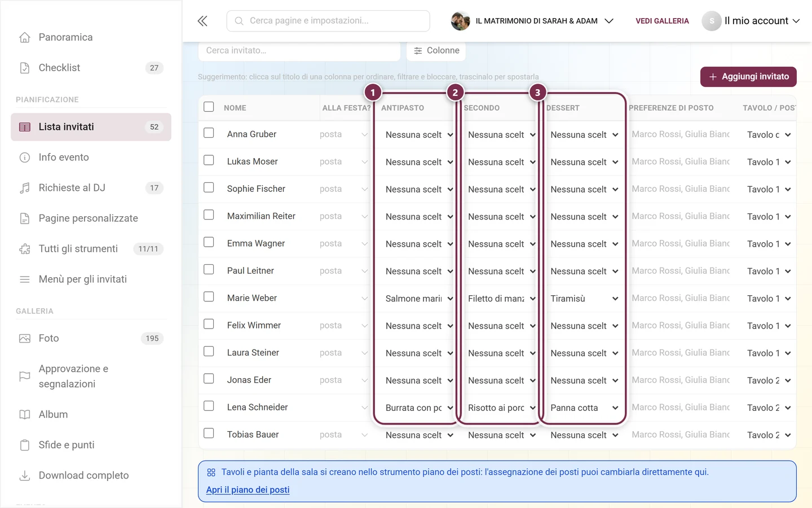Click the Album book icon
Screen dimensions: 812x508
[25, 415]
